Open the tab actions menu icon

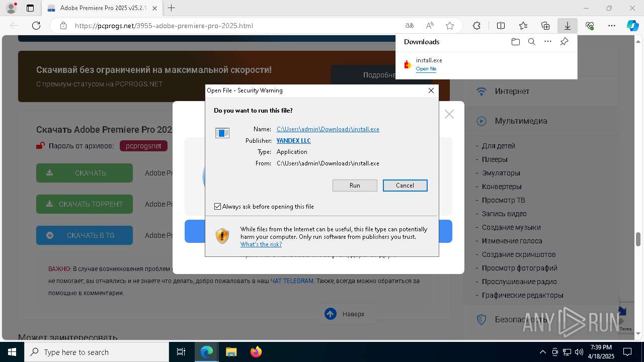click(30, 8)
